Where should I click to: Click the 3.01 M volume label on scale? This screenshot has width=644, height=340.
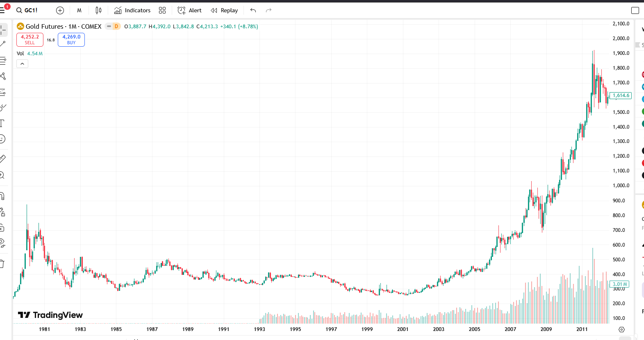click(620, 284)
